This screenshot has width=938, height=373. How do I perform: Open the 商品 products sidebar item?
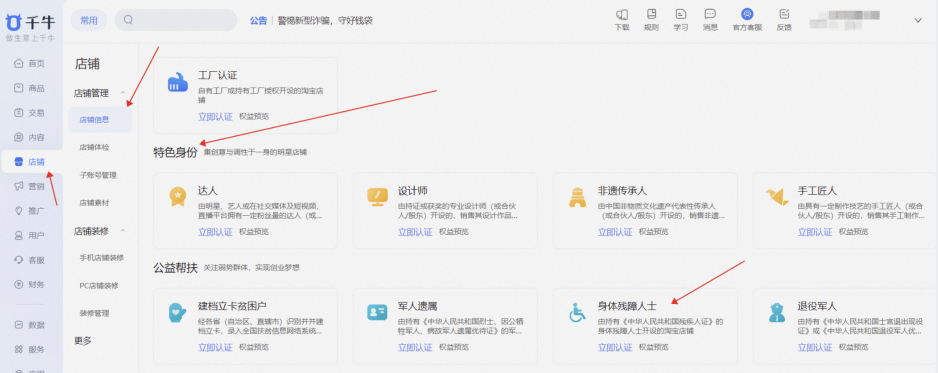point(30,88)
